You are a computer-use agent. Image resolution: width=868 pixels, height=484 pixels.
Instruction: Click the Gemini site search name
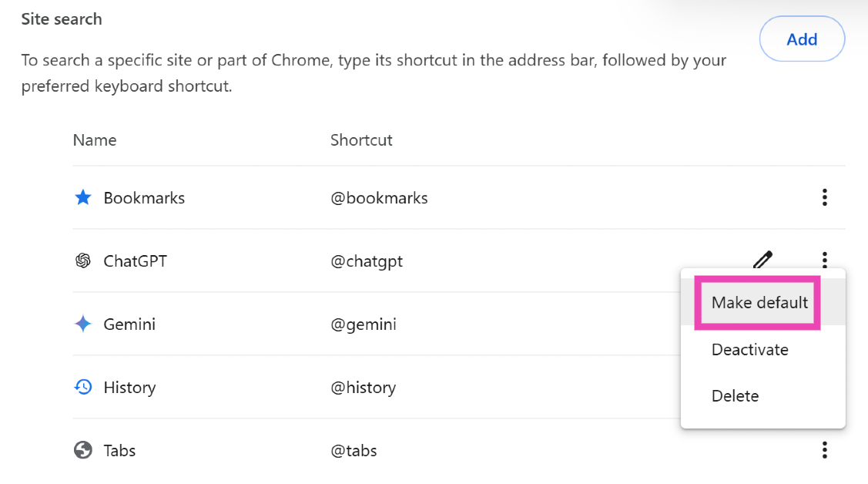129,324
